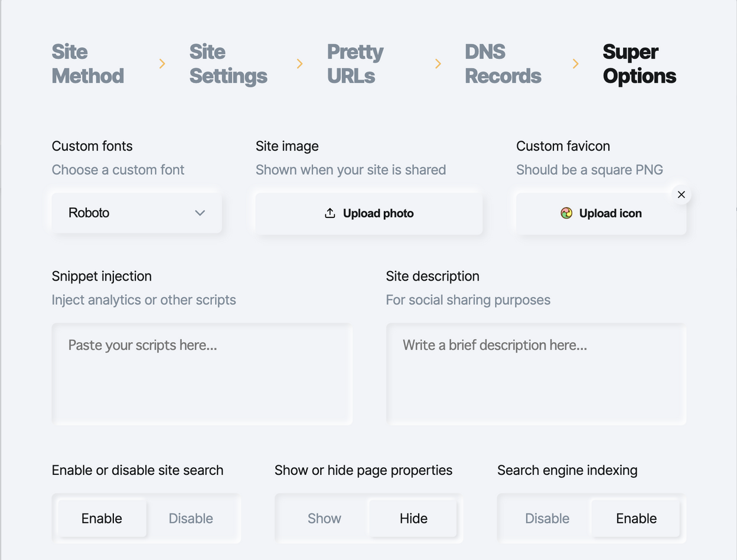
Task: Open the DNS Records step
Action: pyautogui.click(x=503, y=64)
